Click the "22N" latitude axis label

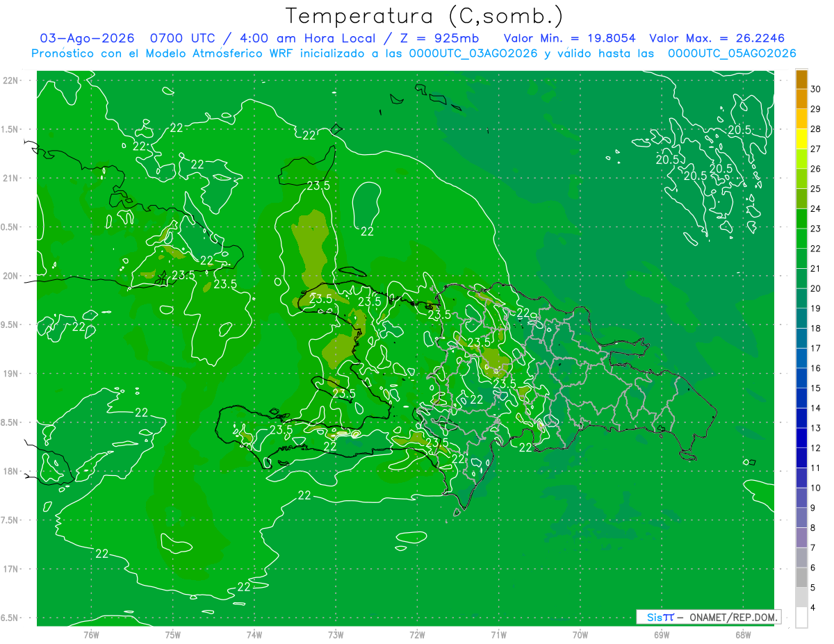point(10,80)
